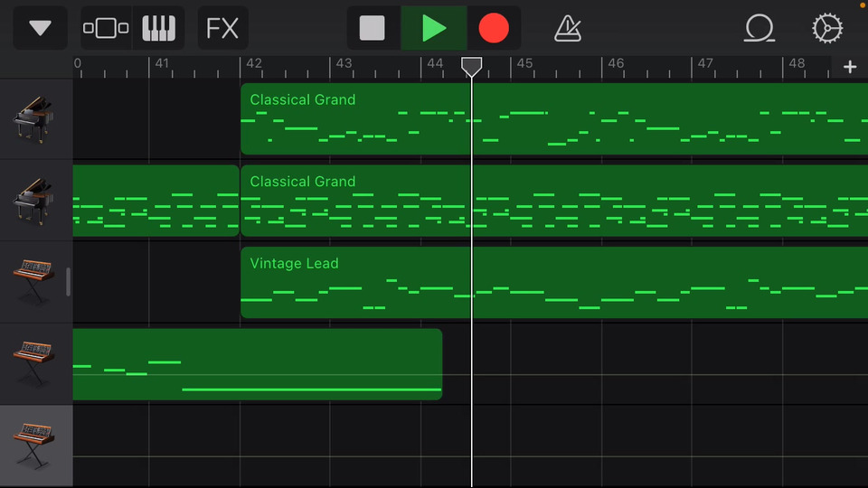The height and width of the screenshot is (488, 868).
Task: Tap bar 47 on the ruler
Action: tap(705, 63)
